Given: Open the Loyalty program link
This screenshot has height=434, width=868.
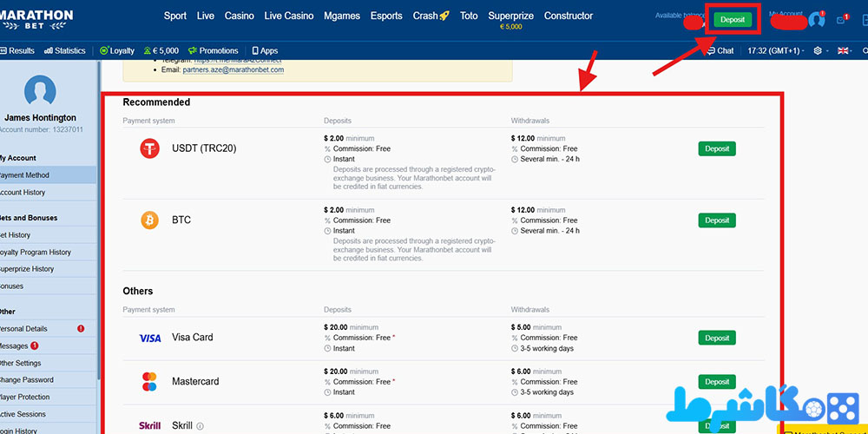Looking at the screenshot, I should click(117, 50).
